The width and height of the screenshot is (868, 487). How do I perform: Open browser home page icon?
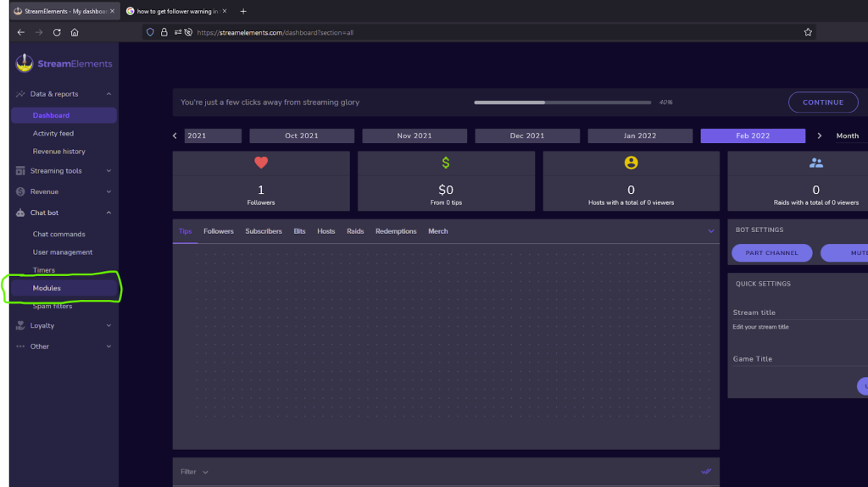pyautogui.click(x=75, y=33)
